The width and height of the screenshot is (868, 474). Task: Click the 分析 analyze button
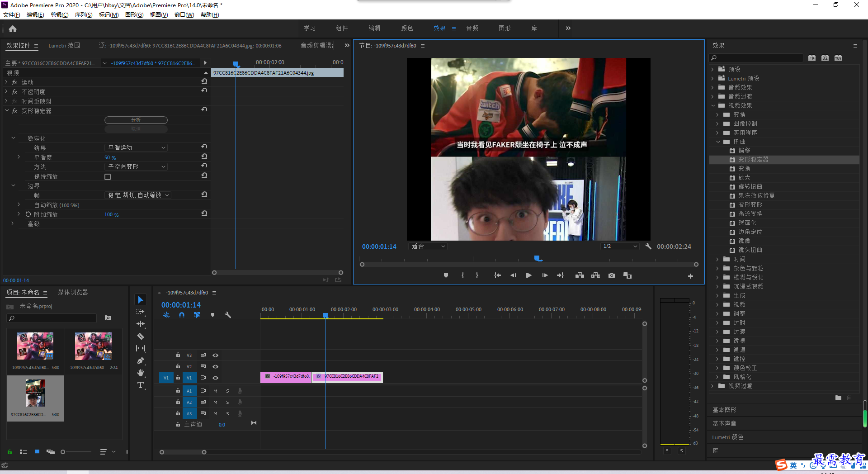point(136,120)
